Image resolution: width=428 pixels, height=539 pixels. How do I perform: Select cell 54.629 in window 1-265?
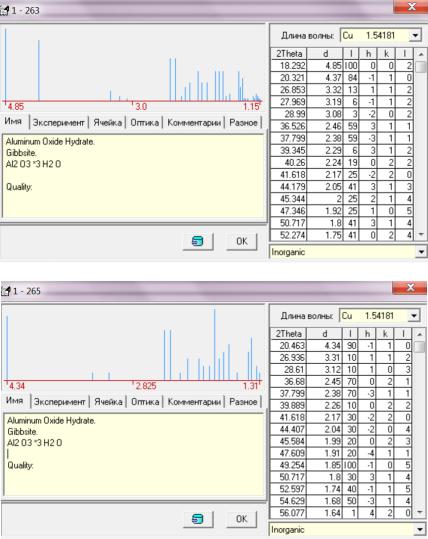click(x=288, y=501)
